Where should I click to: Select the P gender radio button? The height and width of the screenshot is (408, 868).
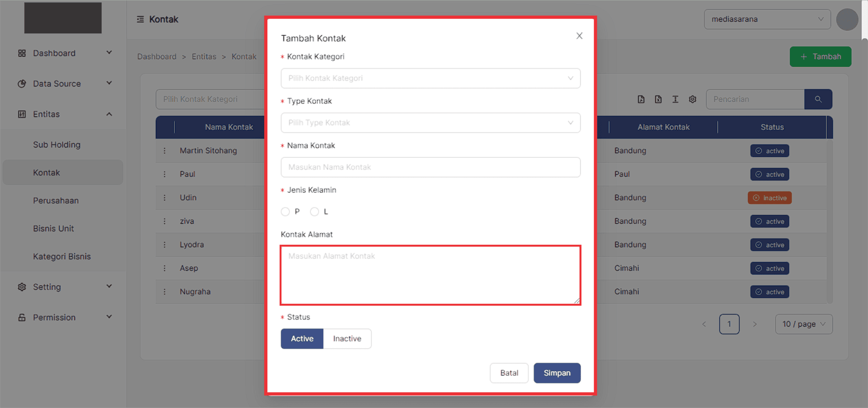285,211
